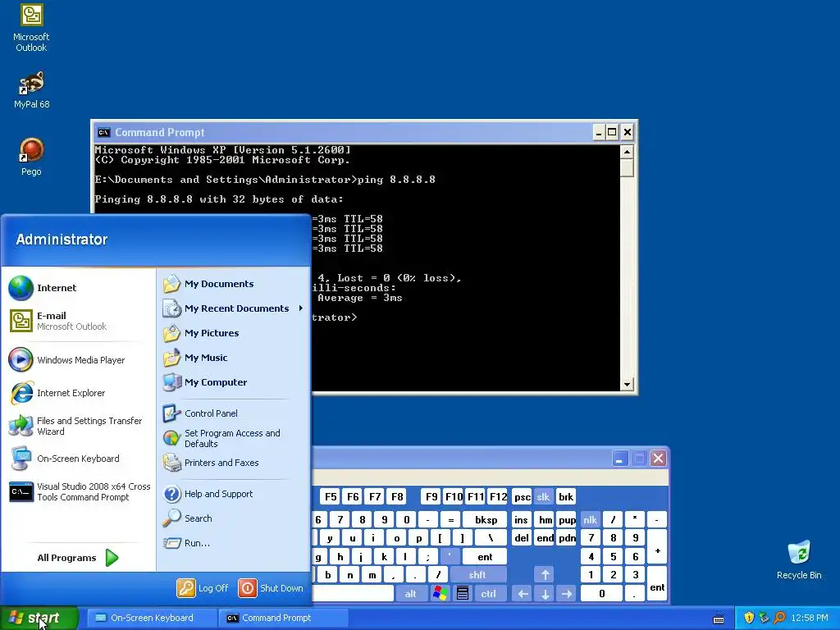Open My Music folder
840x630 pixels.
(x=232, y=358)
